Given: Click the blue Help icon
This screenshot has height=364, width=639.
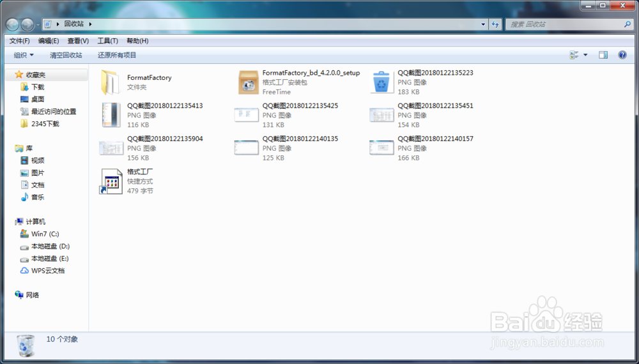Looking at the screenshot, I should (x=622, y=55).
